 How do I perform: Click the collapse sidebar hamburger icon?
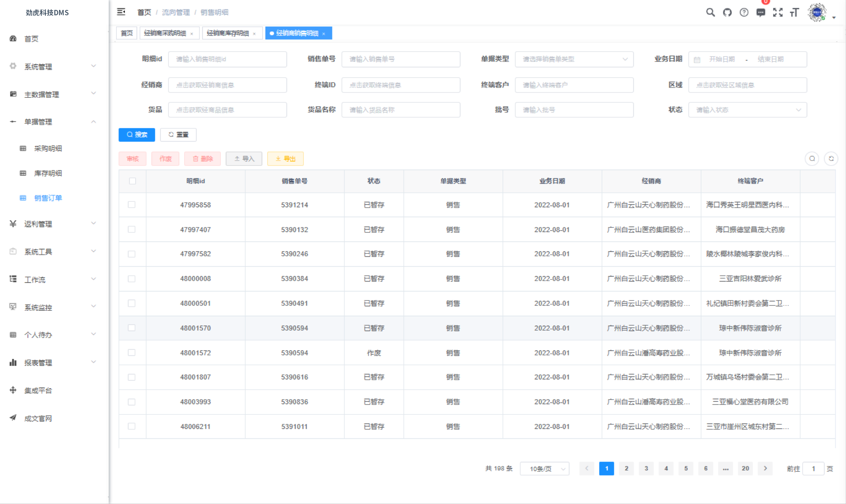[121, 12]
